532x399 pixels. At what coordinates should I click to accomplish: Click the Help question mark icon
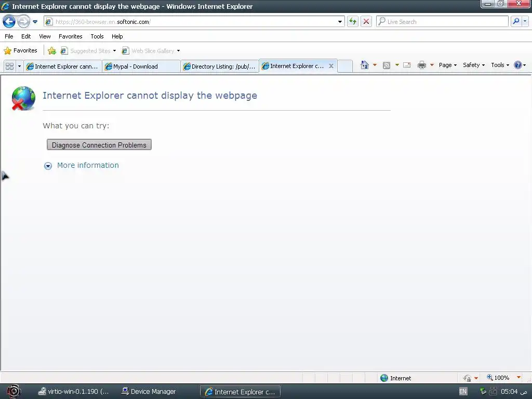point(518,65)
